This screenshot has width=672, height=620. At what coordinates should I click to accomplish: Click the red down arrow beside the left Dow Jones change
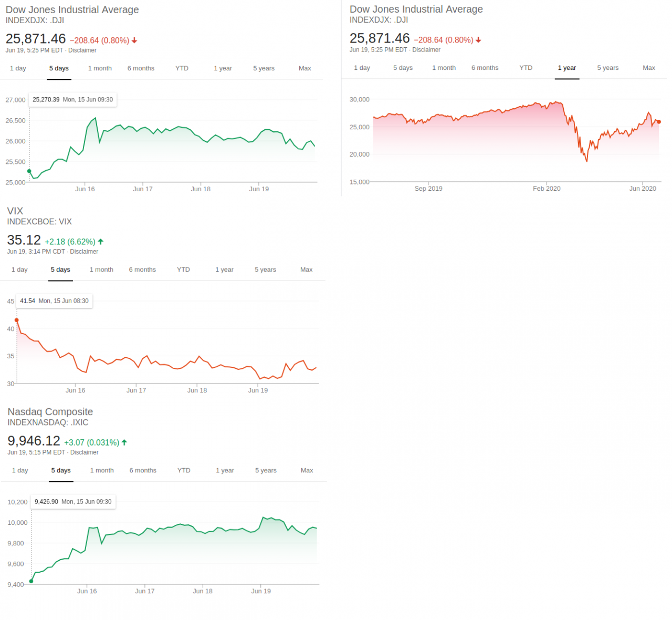click(134, 40)
